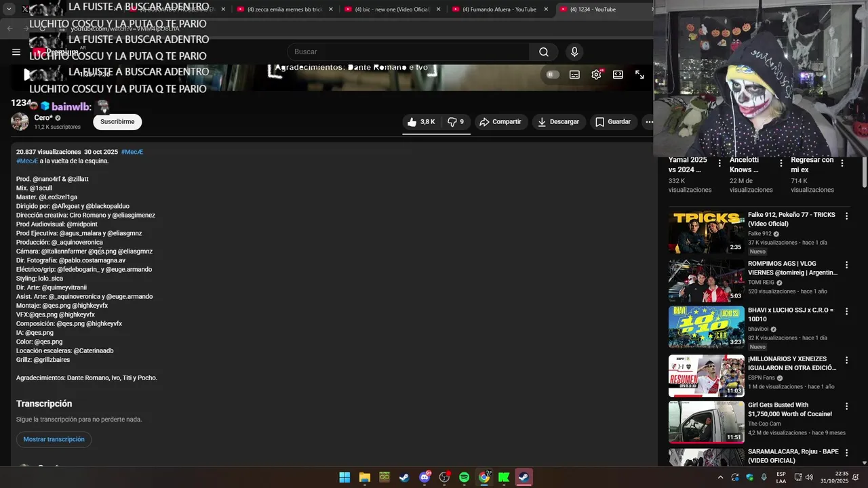Open Steam from the taskbar
Screen dimensions: 868x488
pos(404,477)
